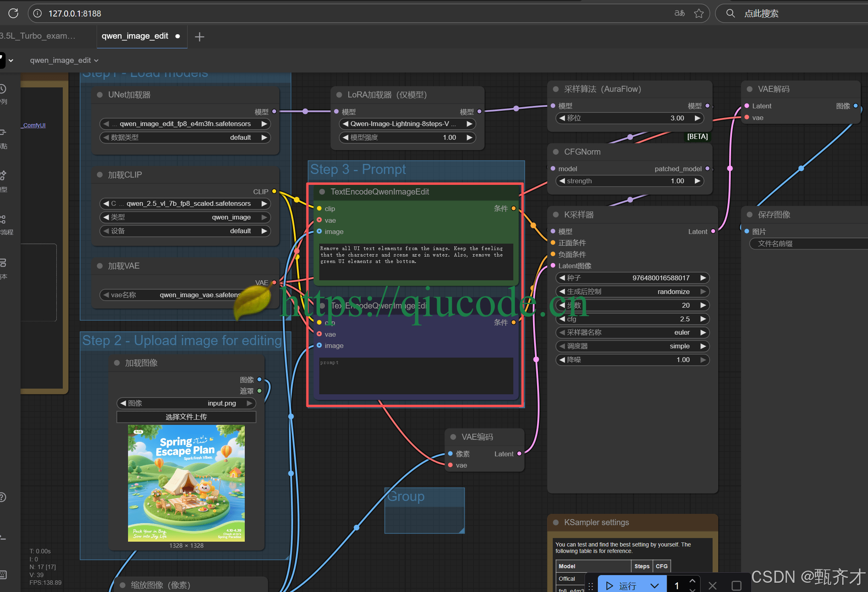Click the Step 3 - Prompt group title
The height and width of the screenshot is (592, 868).
click(358, 170)
